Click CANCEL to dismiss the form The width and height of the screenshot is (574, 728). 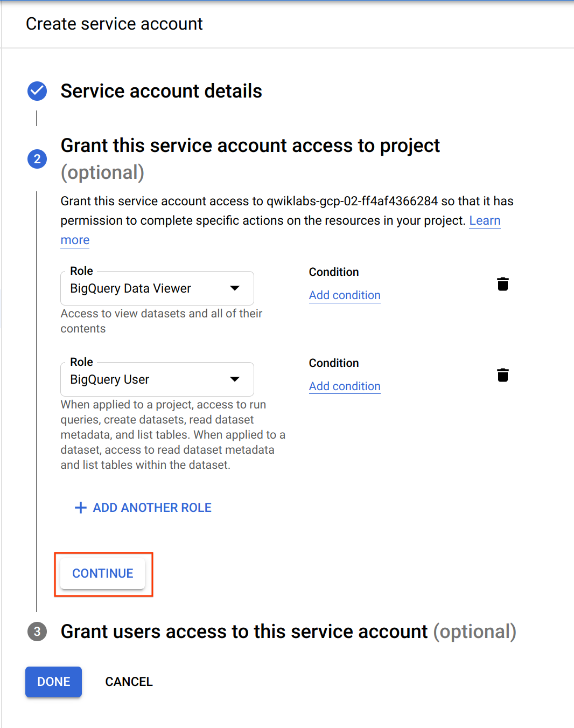tap(129, 682)
